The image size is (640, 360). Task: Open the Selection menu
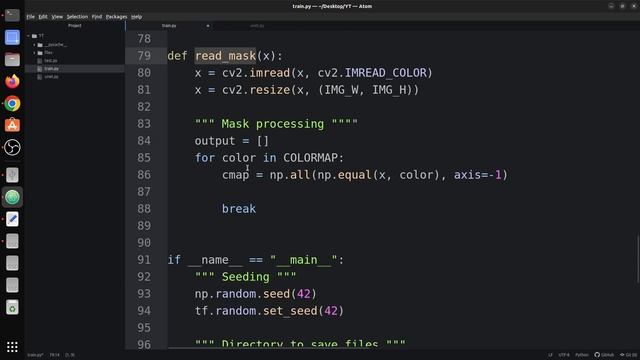point(77,17)
